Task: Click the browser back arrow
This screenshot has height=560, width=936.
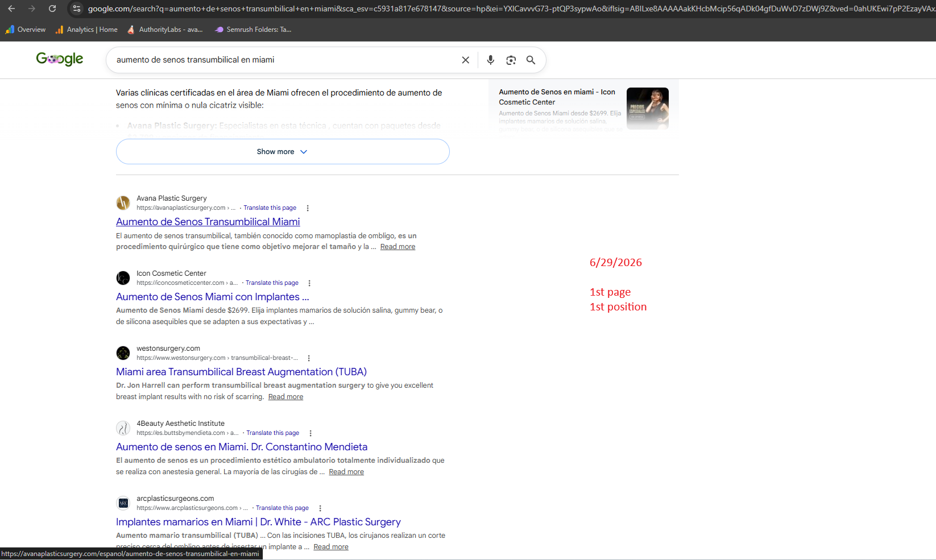Action: (x=11, y=9)
